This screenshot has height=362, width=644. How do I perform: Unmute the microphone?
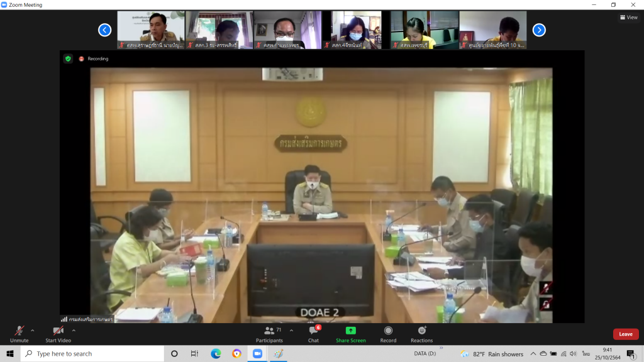point(19,334)
